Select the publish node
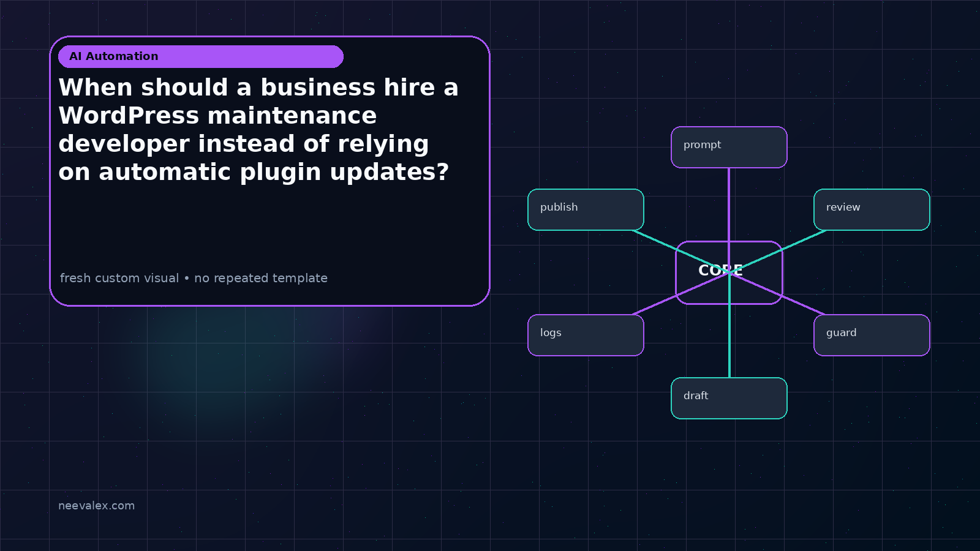980x551 pixels. click(586, 209)
